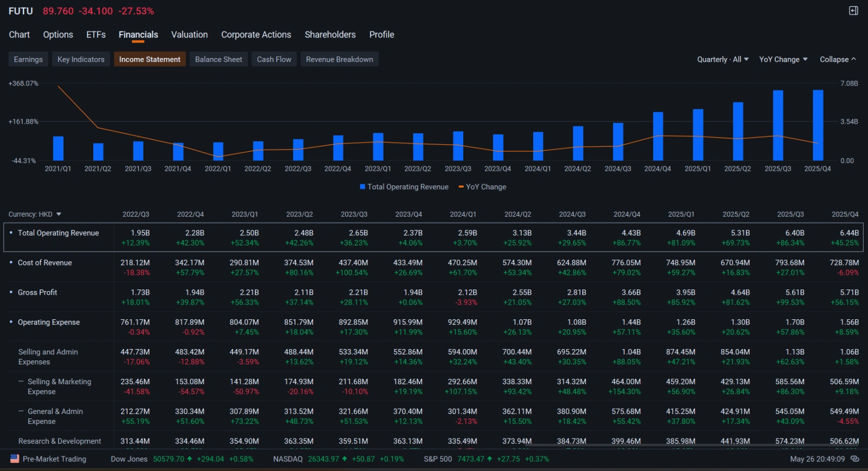
Task: Select the Balance Sheet sub-tab
Action: point(219,59)
